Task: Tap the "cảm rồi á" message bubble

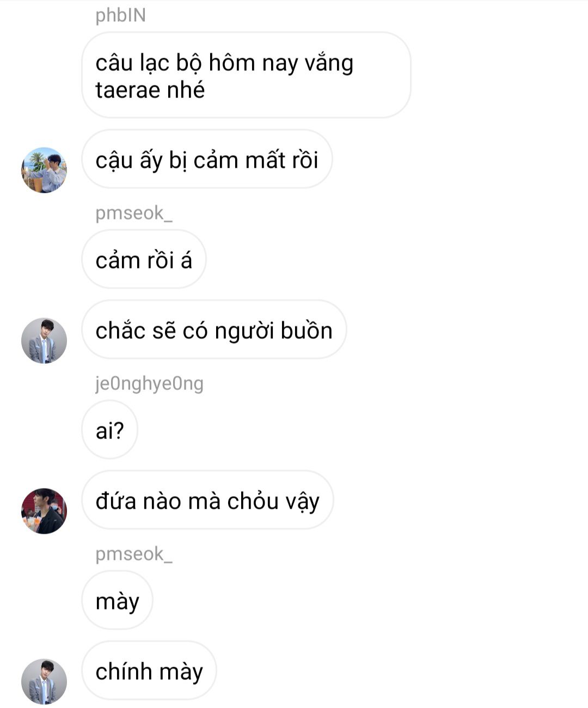Action: (144, 259)
